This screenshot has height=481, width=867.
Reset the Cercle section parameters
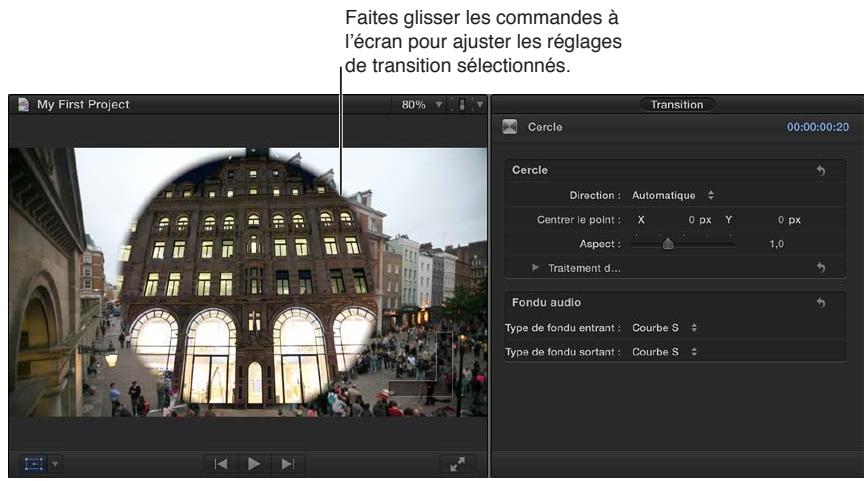pos(821,170)
